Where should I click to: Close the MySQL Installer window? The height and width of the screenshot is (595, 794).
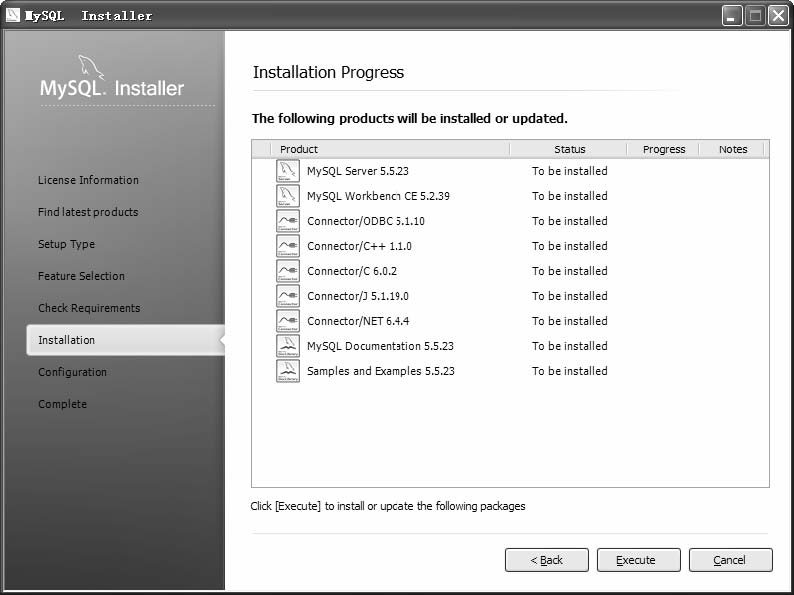778,16
